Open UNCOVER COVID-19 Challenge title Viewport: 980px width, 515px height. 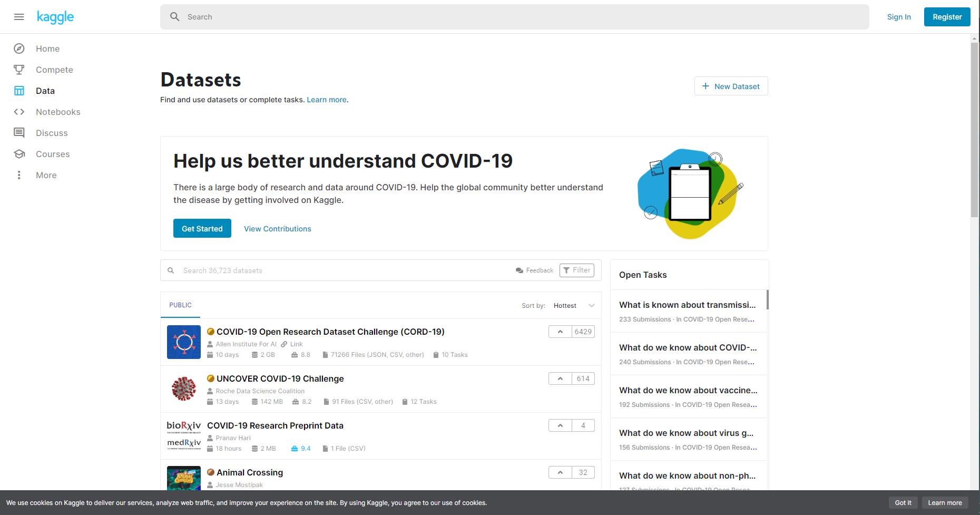tap(280, 378)
